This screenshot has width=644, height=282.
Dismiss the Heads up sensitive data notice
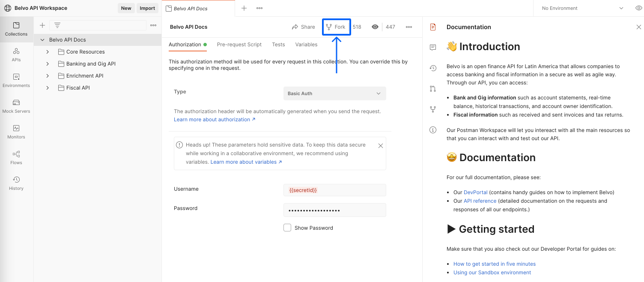[381, 146]
